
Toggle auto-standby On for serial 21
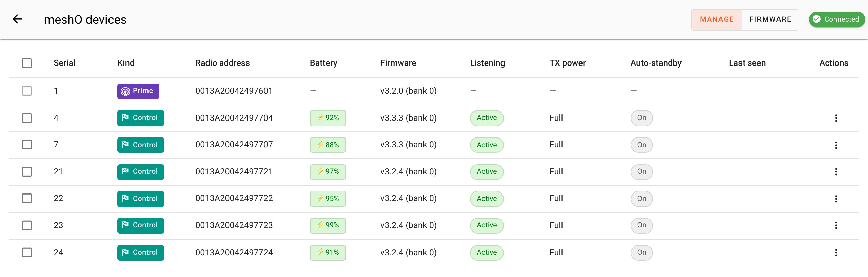click(x=642, y=172)
